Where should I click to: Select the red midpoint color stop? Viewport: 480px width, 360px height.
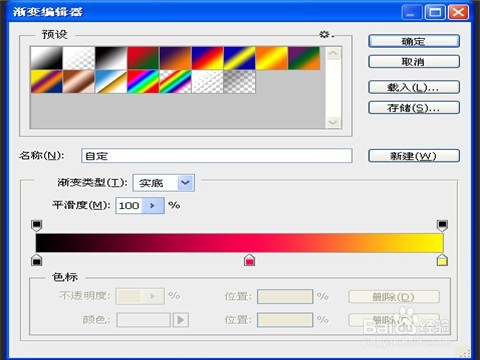point(249,260)
